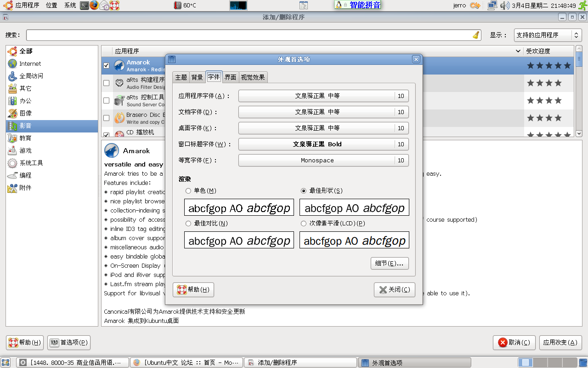Click the 添加/删除程序 taskbar entry
The height and width of the screenshot is (368, 588).
point(300,362)
